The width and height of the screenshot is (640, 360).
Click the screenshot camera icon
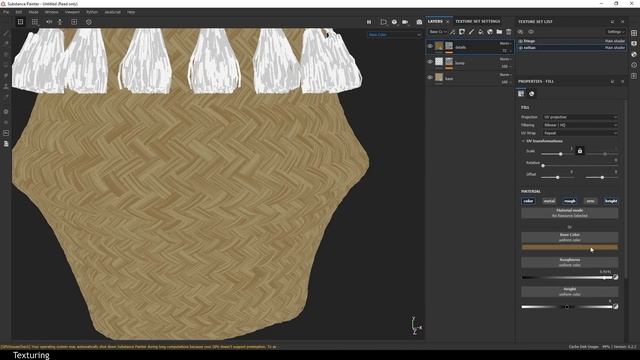(419, 22)
